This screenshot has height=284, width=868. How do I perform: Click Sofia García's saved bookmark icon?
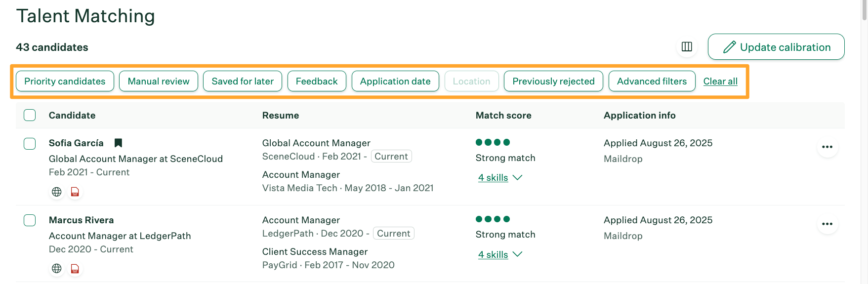tap(118, 143)
